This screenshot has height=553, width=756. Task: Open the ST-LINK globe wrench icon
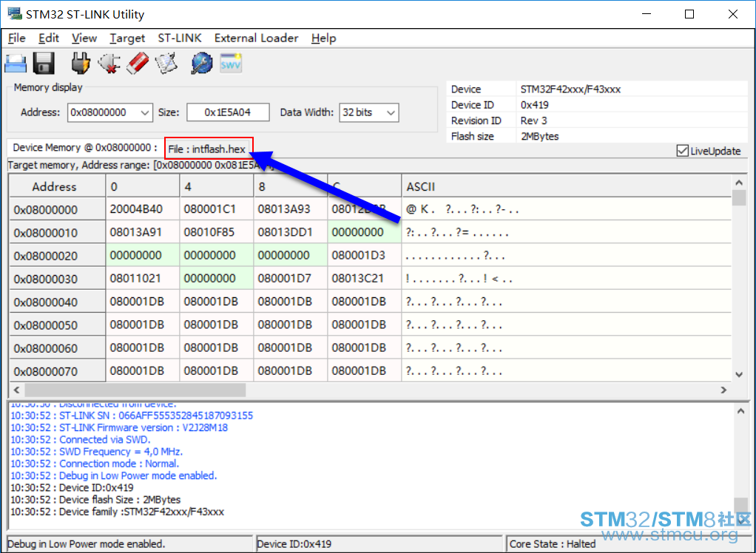click(x=202, y=63)
